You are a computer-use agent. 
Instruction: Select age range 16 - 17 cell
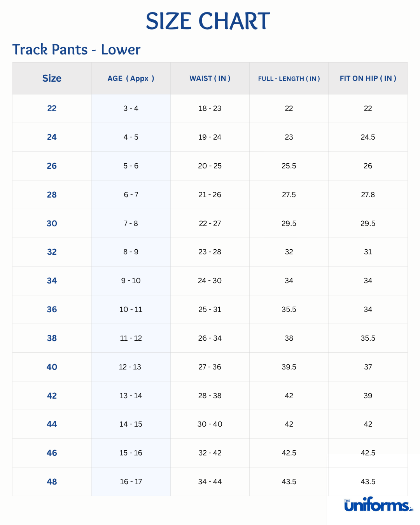(x=131, y=482)
